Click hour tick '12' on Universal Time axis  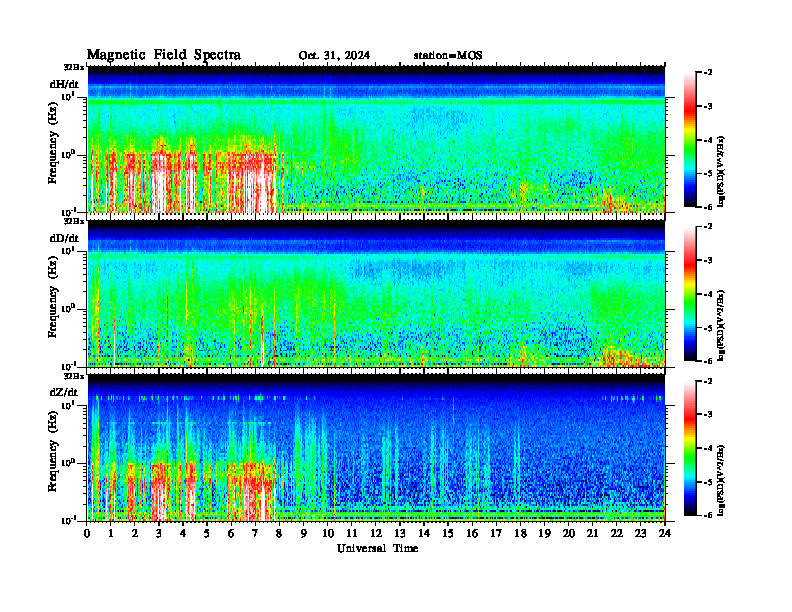(x=376, y=533)
